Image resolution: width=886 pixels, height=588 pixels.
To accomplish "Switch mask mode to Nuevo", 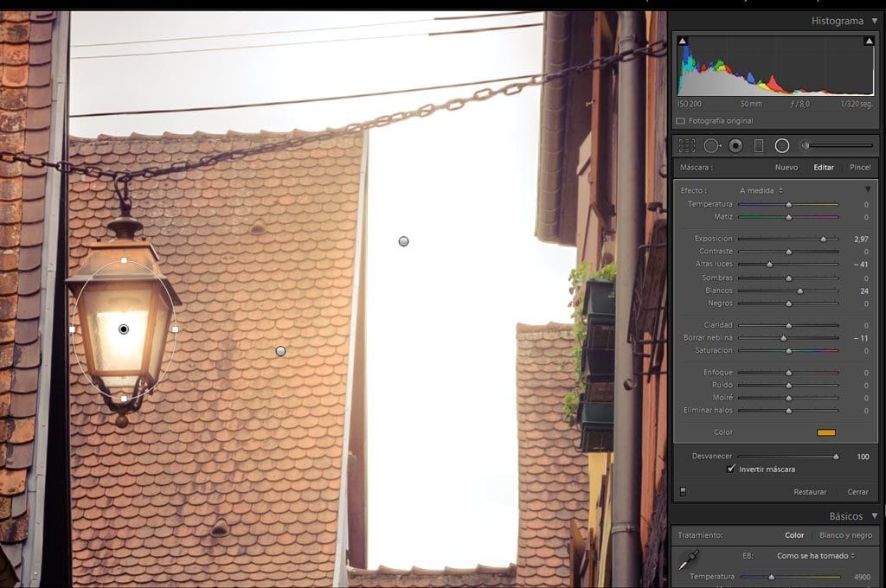I will pos(786,167).
